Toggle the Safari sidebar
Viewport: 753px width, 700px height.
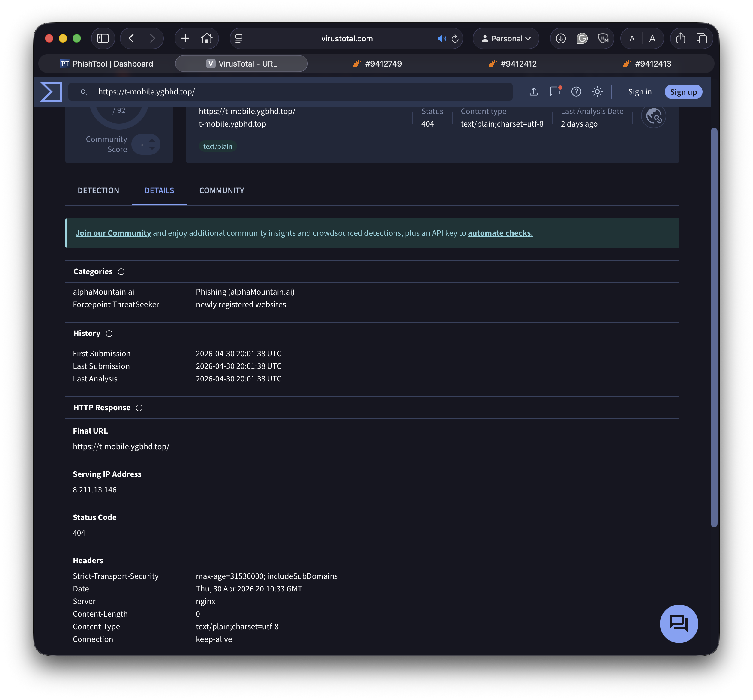pos(103,38)
